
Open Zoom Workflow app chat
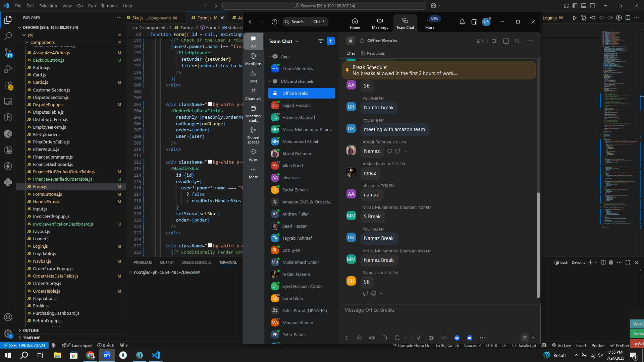[302, 68]
